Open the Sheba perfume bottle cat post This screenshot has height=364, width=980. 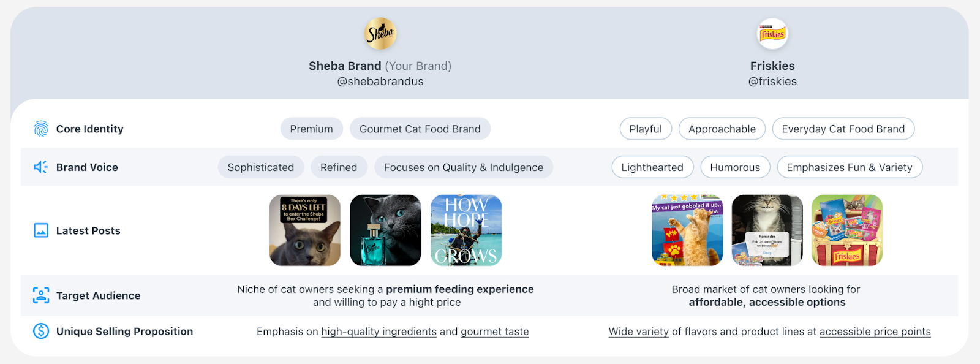coord(385,230)
